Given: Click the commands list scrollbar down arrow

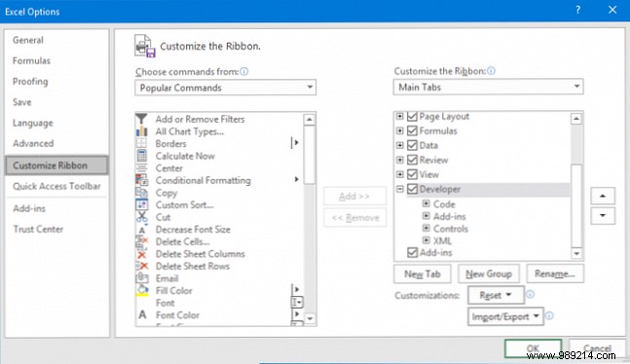Looking at the screenshot, I should pyautogui.click(x=310, y=319).
